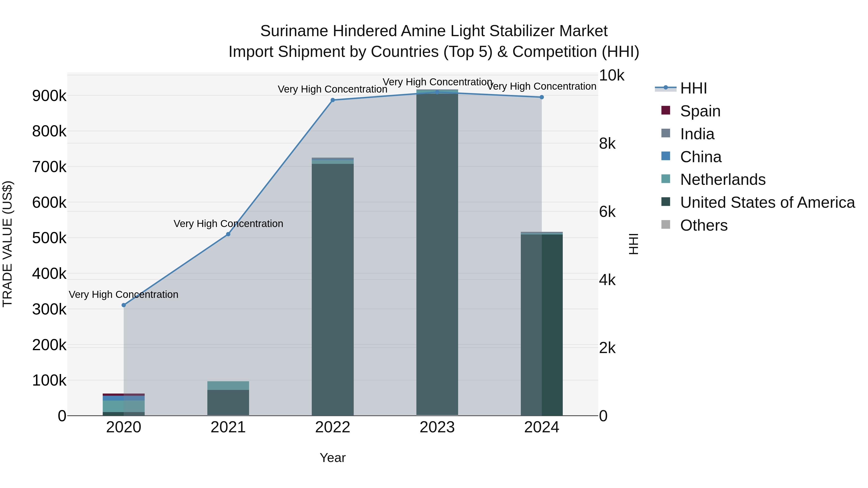Click the 2020 x-axis label
The width and height of the screenshot is (868, 488).
(124, 427)
